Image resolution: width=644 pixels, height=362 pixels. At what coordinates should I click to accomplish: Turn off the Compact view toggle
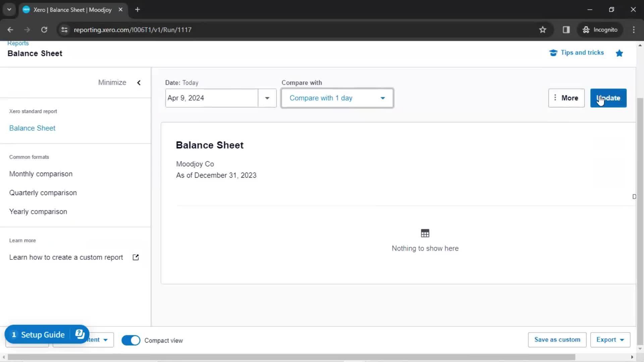click(x=131, y=340)
